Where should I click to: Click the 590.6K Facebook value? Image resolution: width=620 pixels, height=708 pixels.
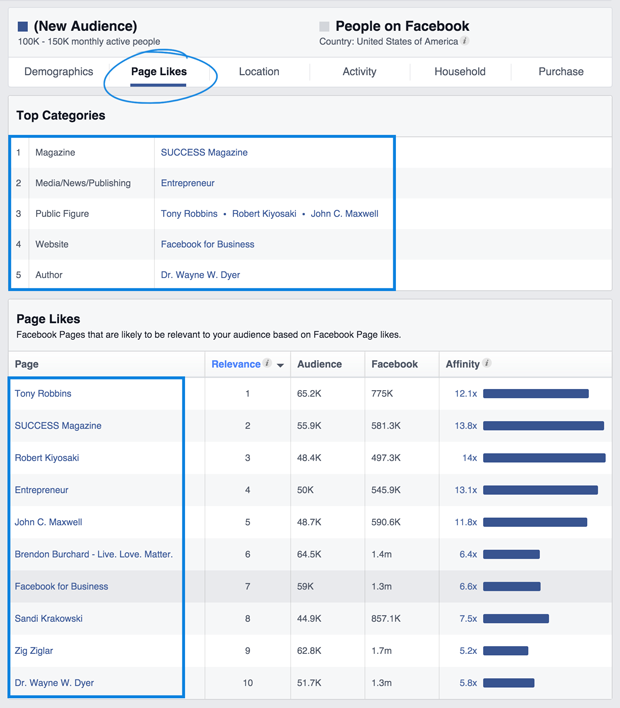pyautogui.click(x=386, y=522)
